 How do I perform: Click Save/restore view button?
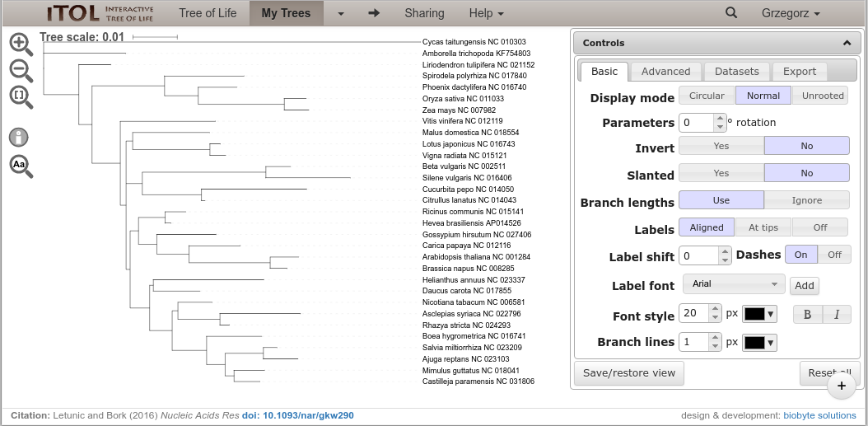[x=629, y=372]
